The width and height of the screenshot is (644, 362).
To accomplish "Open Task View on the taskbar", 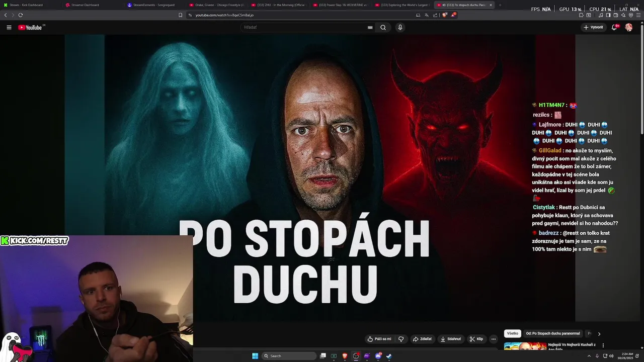I will pyautogui.click(x=323, y=356).
